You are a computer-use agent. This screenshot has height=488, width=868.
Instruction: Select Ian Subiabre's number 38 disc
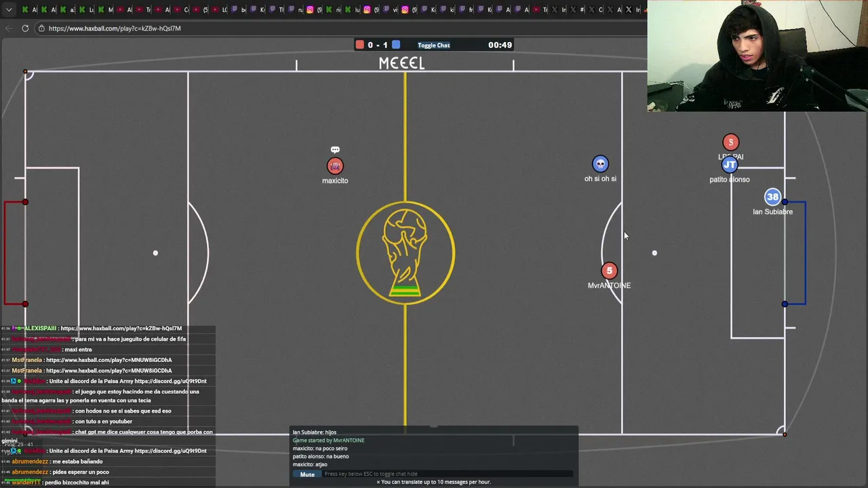(772, 197)
